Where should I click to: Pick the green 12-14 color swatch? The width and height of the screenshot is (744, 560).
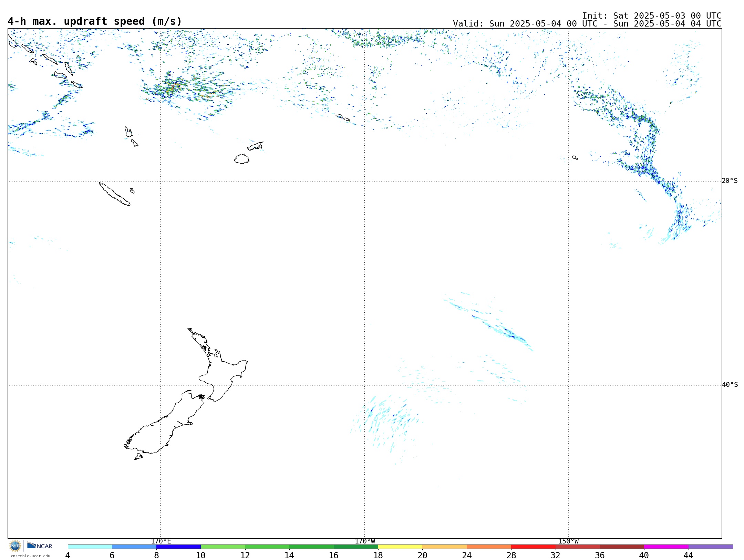pos(267,547)
